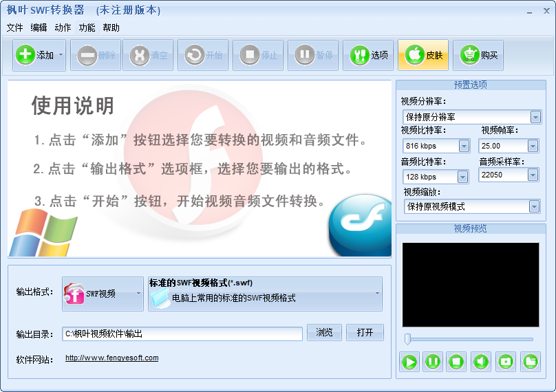Click the Stop (停止) toolbar button
This screenshot has width=556, height=392.
pyautogui.click(x=258, y=55)
